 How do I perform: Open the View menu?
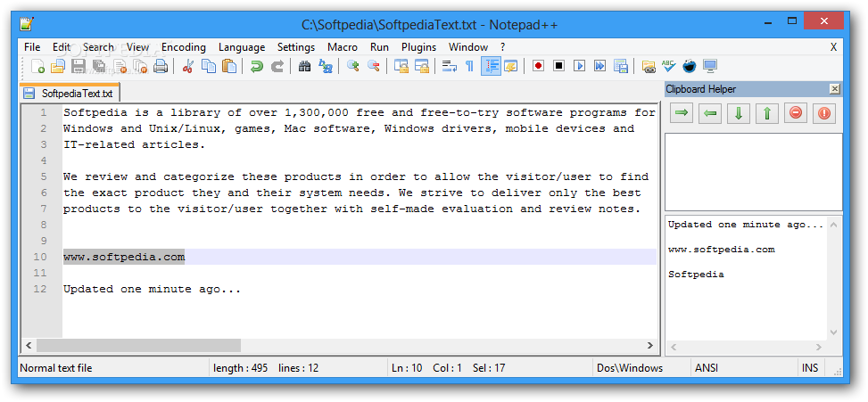(x=138, y=47)
